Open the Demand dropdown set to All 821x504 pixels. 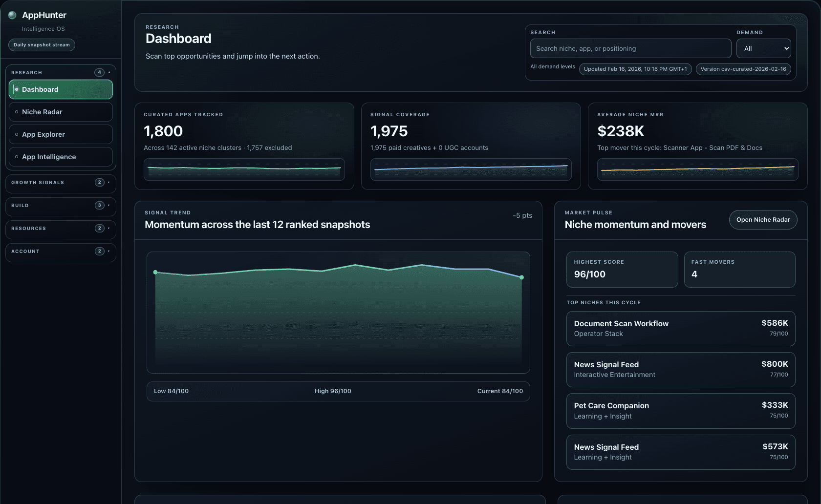763,48
